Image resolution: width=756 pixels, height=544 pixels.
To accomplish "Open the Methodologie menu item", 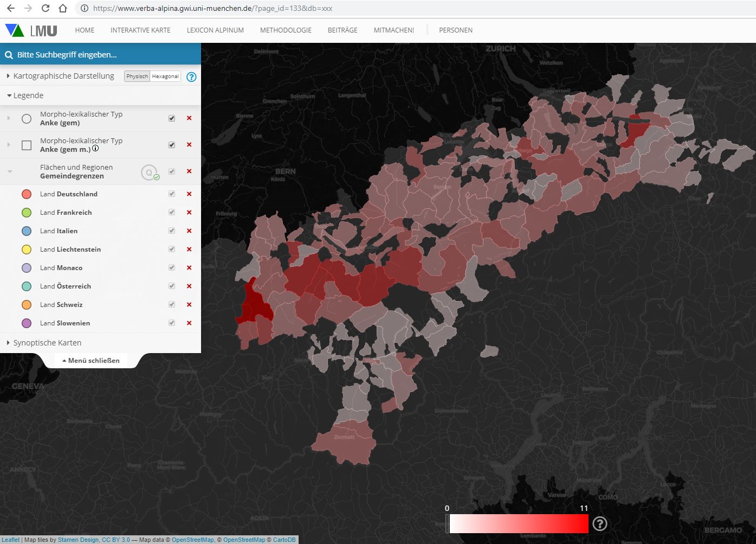I will (286, 30).
